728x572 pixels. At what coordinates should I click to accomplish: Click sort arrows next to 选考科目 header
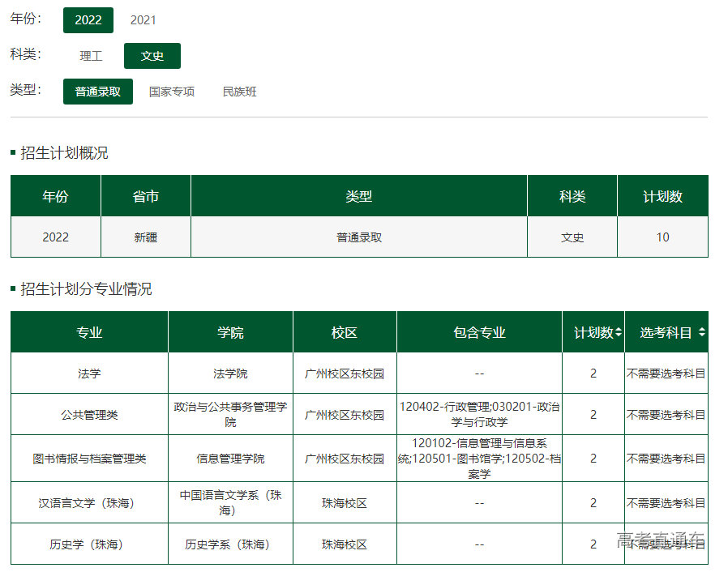pos(701,333)
